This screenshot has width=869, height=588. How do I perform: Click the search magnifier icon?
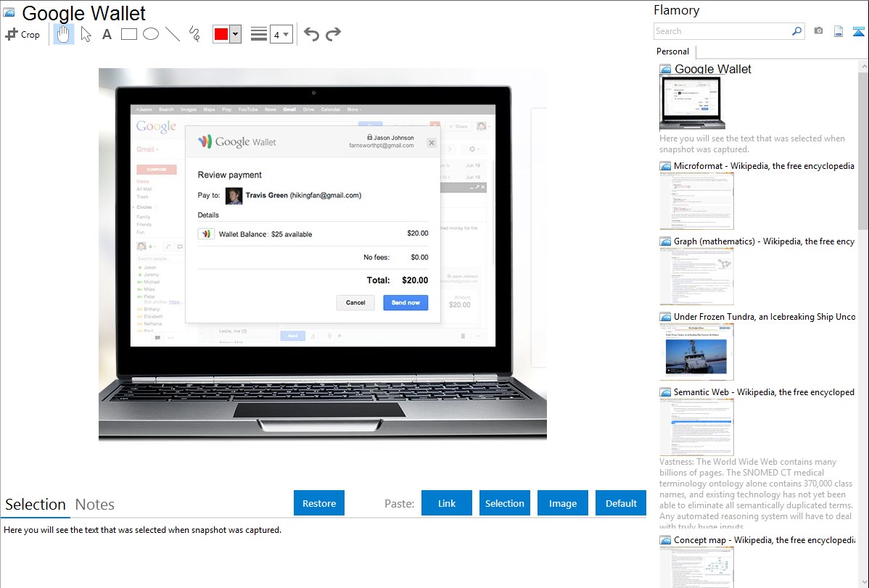[x=797, y=31]
